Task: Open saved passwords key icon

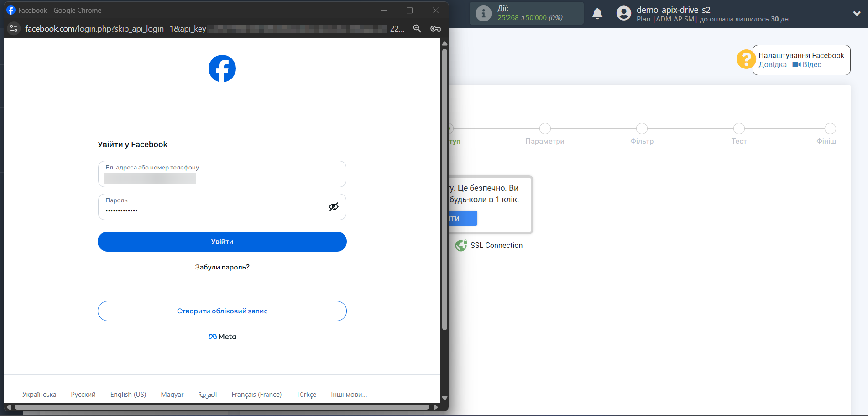Action: (x=435, y=28)
